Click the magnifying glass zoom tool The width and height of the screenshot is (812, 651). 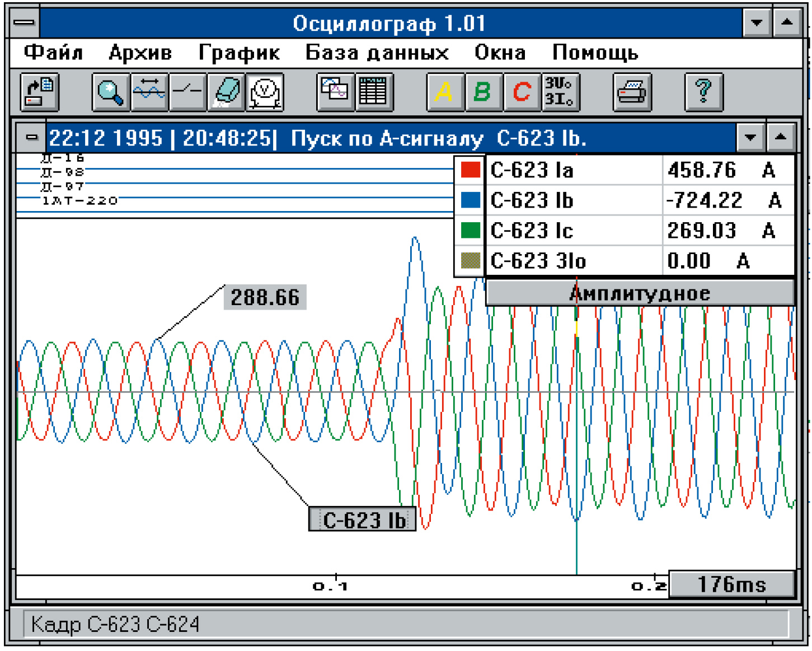111,92
